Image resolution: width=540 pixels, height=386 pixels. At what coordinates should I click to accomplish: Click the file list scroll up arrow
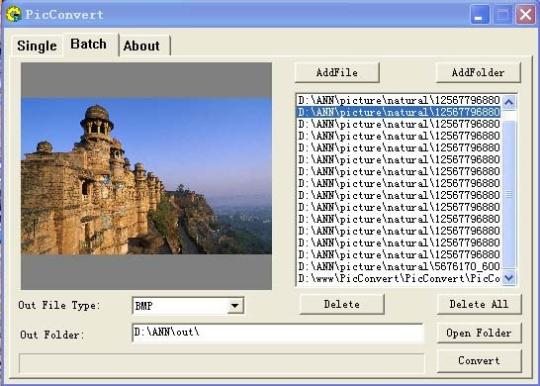(x=509, y=102)
